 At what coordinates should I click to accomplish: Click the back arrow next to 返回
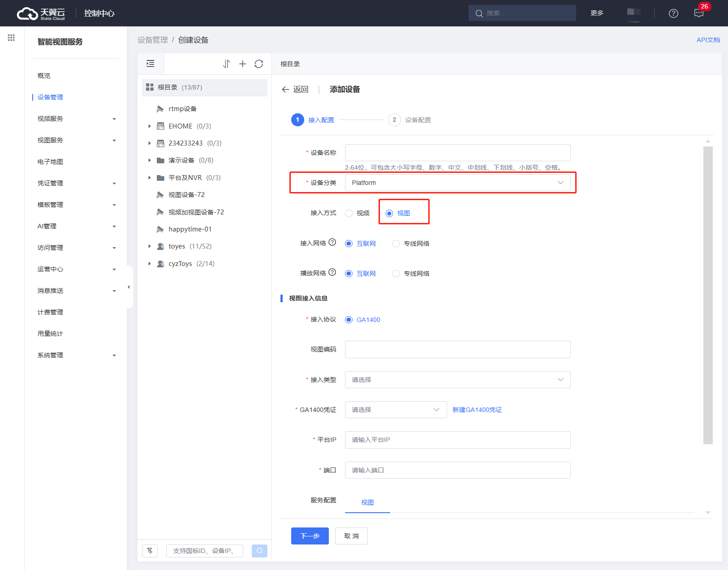(x=285, y=90)
